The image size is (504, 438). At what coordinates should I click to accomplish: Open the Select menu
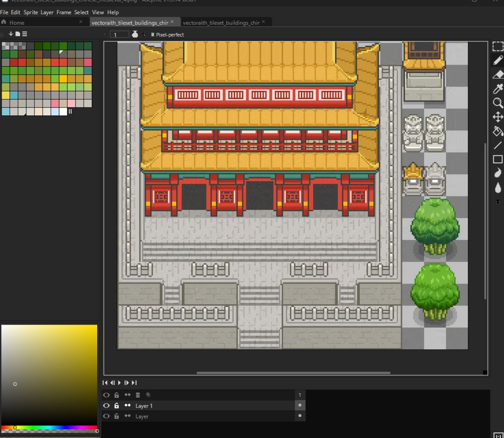tap(81, 12)
